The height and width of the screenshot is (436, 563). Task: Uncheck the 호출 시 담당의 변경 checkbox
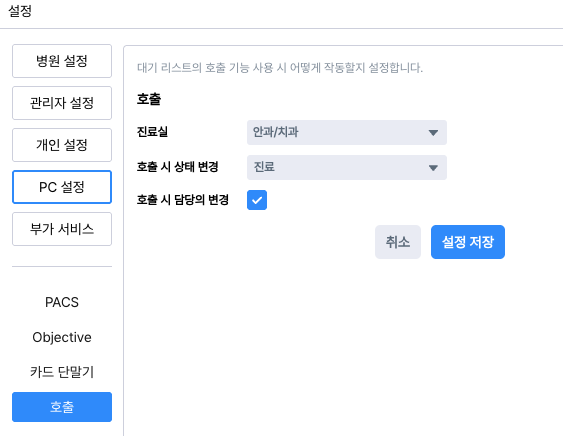(257, 200)
